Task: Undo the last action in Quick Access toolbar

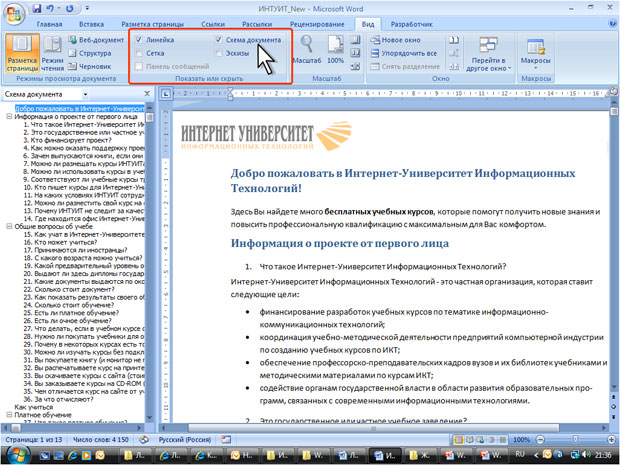Action: coord(50,8)
